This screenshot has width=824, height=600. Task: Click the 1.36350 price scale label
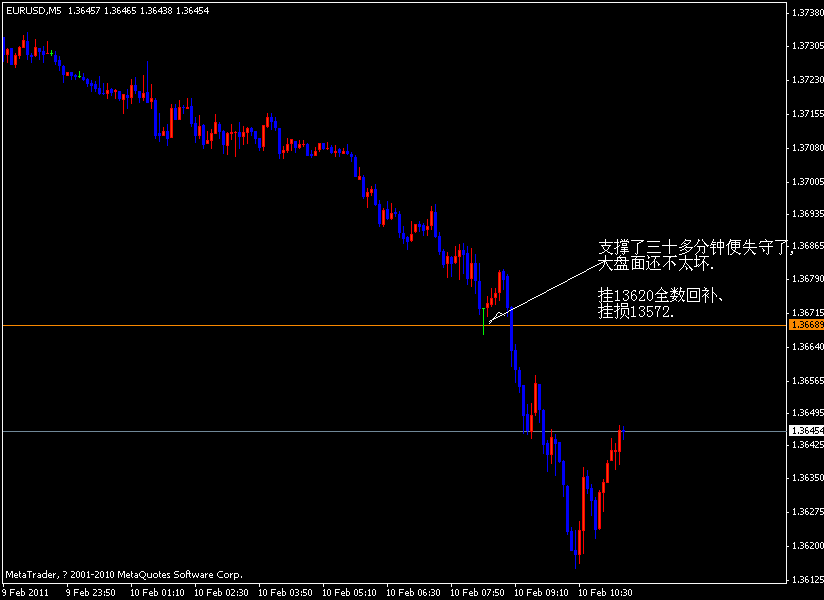coord(808,478)
